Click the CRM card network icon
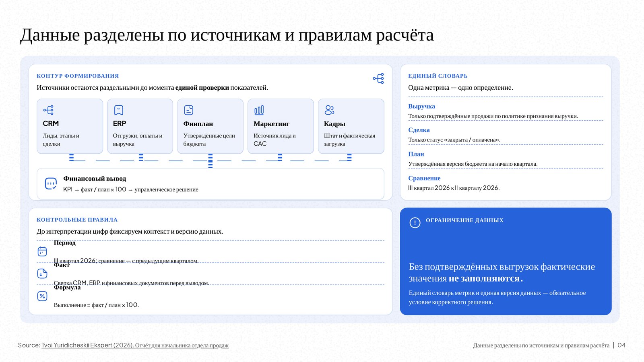 point(48,110)
